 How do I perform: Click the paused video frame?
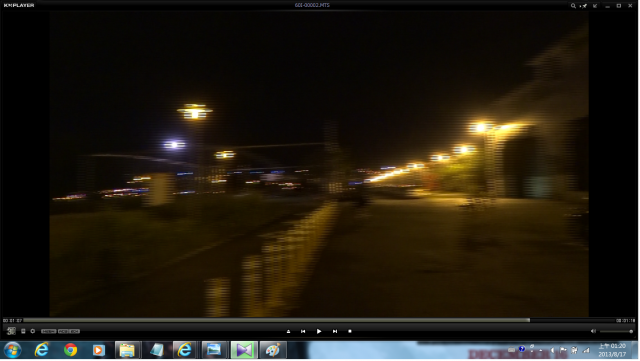[319, 163]
